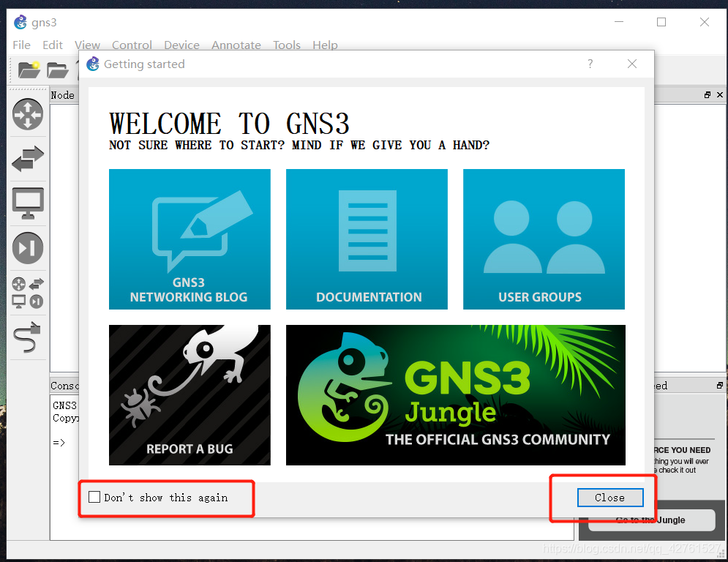Browse security devices icon in the sidebar

[x=28, y=247]
